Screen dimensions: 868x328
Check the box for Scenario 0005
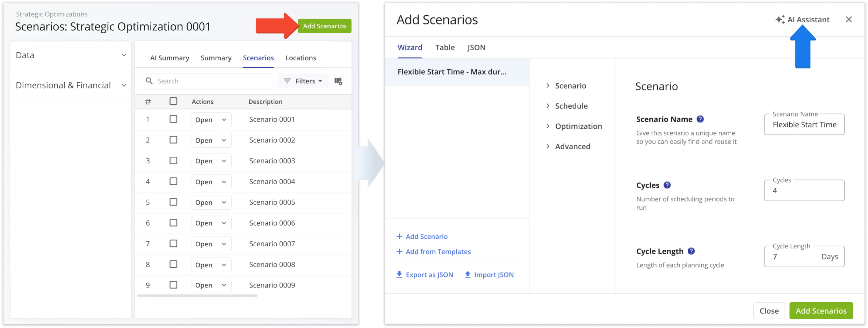click(173, 202)
